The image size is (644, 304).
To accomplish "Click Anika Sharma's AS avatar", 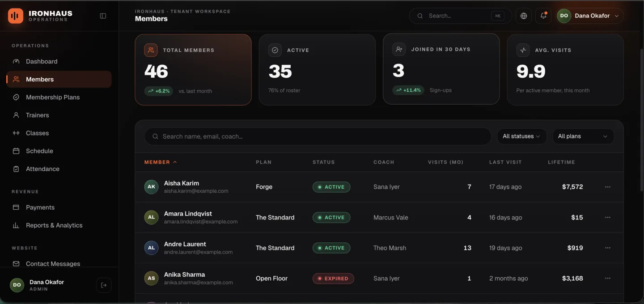I will click(x=151, y=278).
